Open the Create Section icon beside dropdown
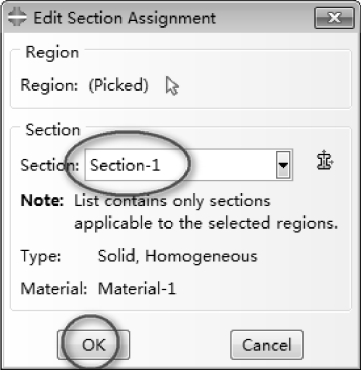The height and width of the screenshot is (370, 361). [x=325, y=161]
